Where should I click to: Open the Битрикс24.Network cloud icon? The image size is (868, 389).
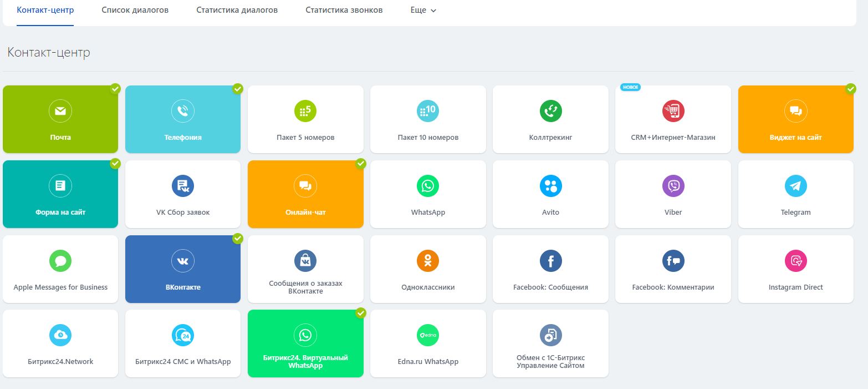[x=60, y=335]
